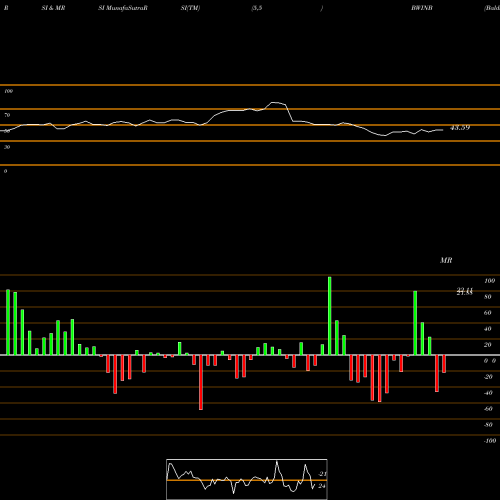Click the 43.59 RSI value label
The height and width of the screenshot is (500, 500).
[x=460, y=127]
